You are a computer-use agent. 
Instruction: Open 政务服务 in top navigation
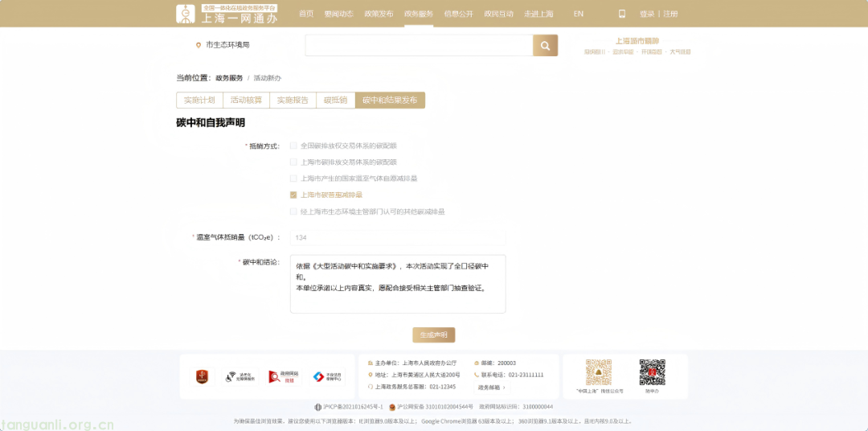click(x=419, y=14)
